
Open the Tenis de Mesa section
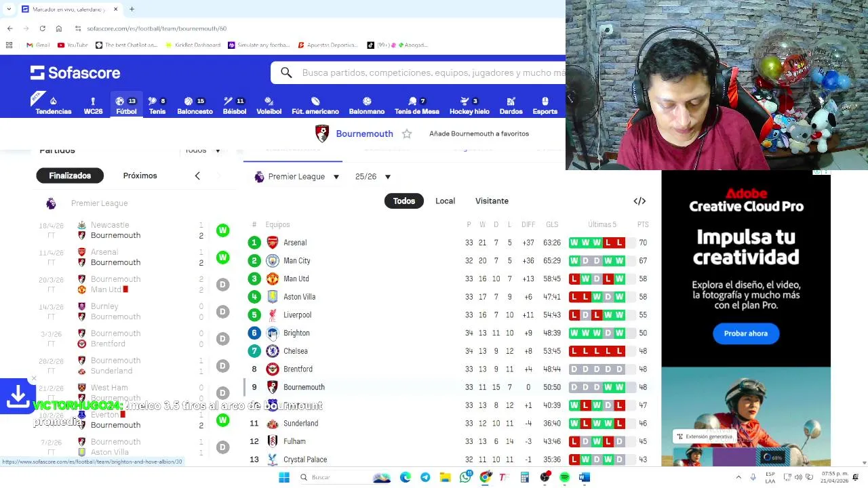click(x=417, y=105)
